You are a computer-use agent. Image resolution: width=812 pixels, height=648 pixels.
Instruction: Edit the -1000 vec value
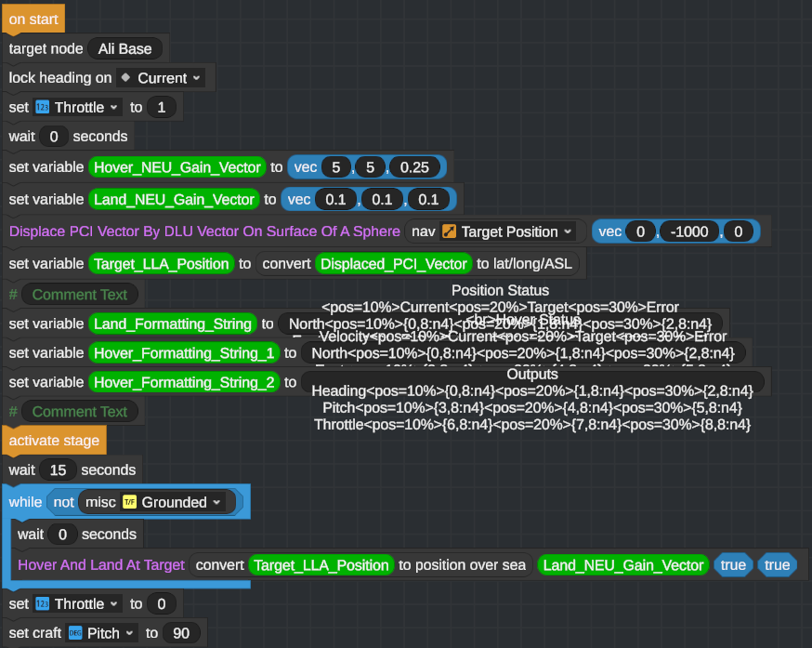[689, 231]
